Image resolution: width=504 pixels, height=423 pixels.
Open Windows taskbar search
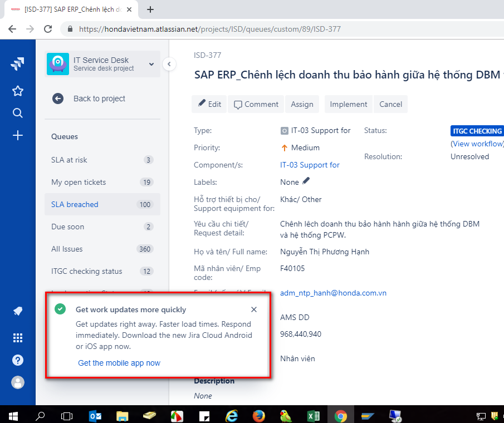[40, 416]
